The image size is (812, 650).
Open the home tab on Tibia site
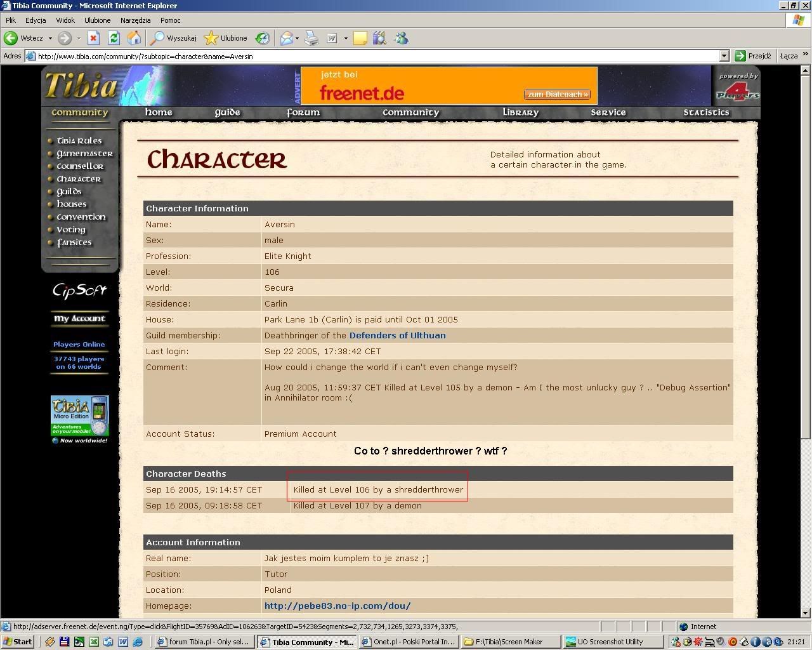click(159, 112)
